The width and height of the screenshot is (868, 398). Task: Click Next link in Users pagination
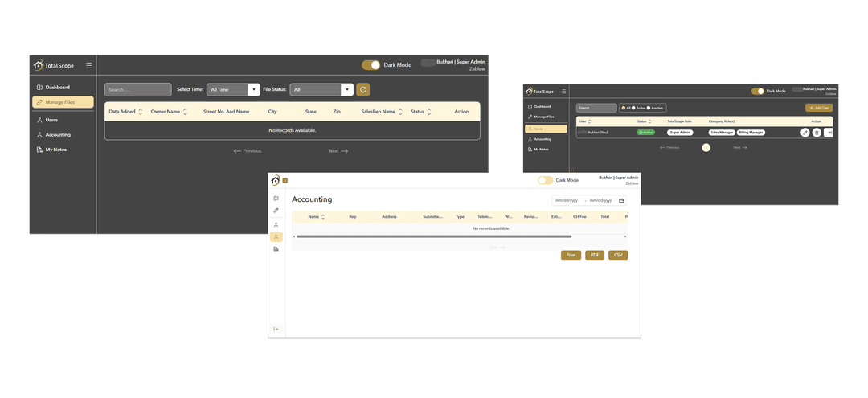pos(740,148)
